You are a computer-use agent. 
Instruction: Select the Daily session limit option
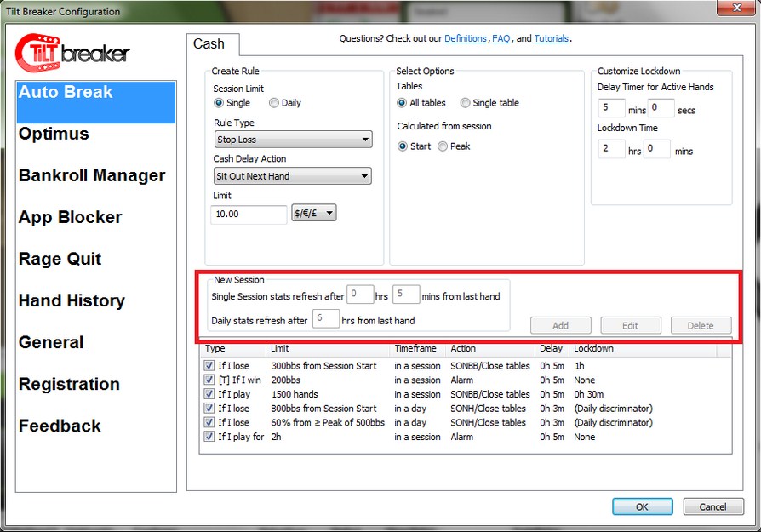pos(274,103)
